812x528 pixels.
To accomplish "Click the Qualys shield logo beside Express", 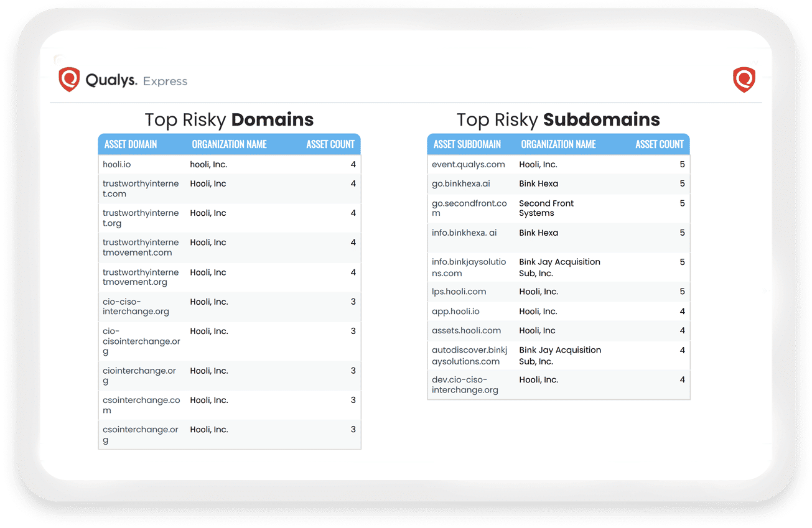I will (x=69, y=80).
